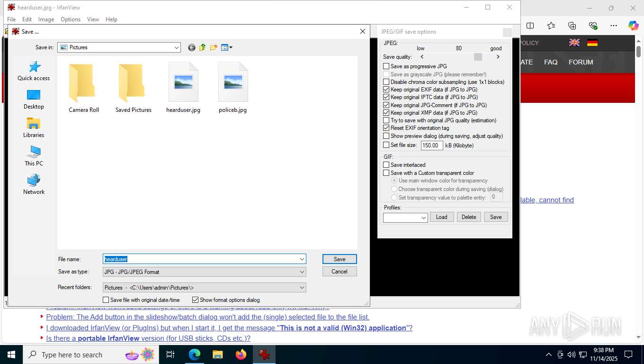Click the Up One Level folder icon
The height and width of the screenshot is (364, 644).
[x=203, y=47]
